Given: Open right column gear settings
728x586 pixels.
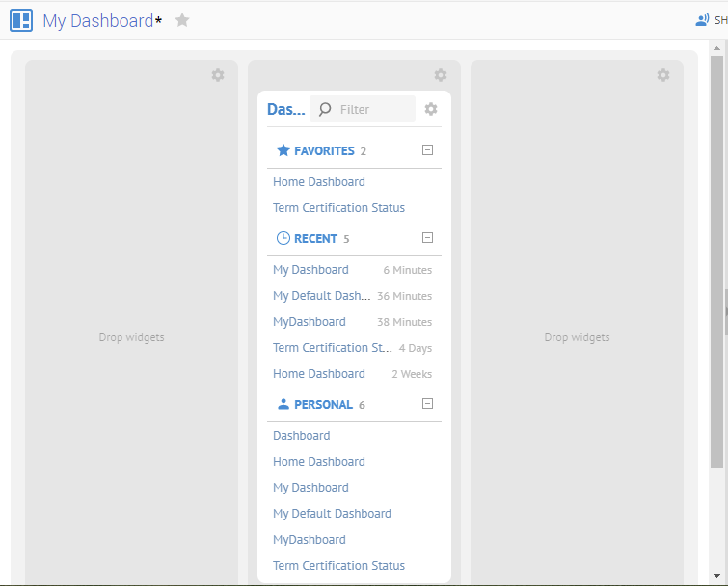Looking at the screenshot, I should pyautogui.click(x=663, y=75).
